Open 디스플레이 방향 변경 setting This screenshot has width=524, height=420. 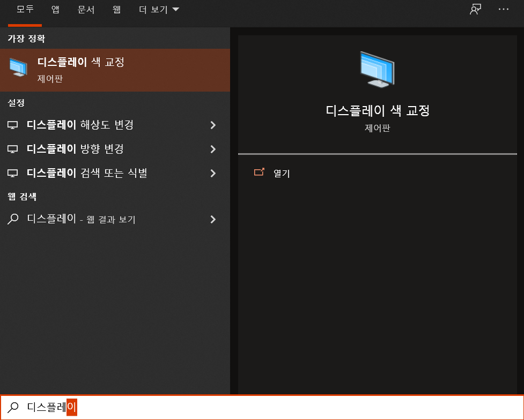(115, 149)
